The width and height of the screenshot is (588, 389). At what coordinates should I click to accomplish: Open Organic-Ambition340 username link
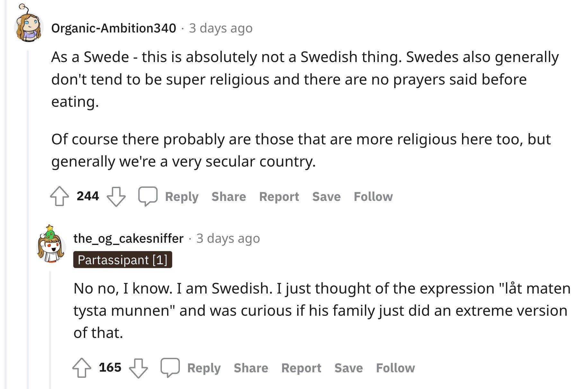pos(114,28)
